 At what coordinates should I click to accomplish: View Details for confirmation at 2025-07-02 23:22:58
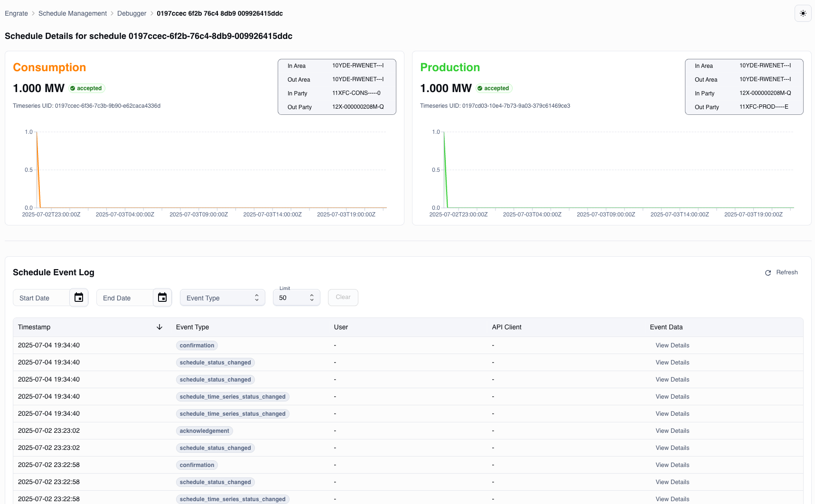[672, 465]
